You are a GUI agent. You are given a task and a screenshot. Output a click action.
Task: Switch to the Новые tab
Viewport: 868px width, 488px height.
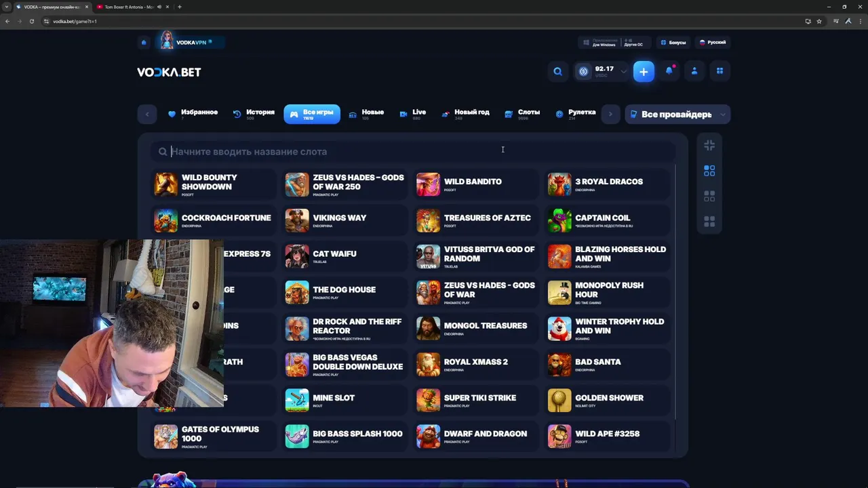pos(366,114)
